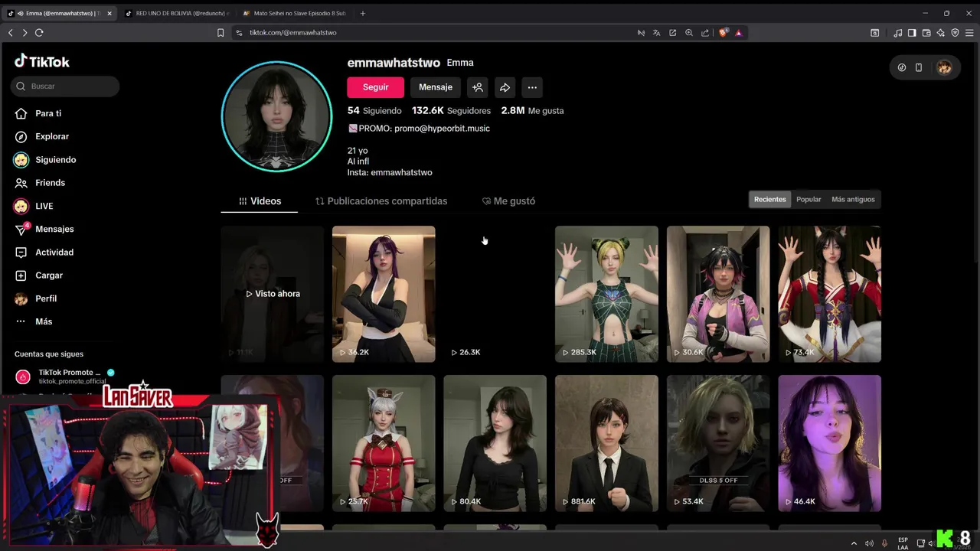The height and width of the screenshot is (551, 980).
Task: Open the Visto ahora video
Action: pyautogui.click(x=273, y=294)
